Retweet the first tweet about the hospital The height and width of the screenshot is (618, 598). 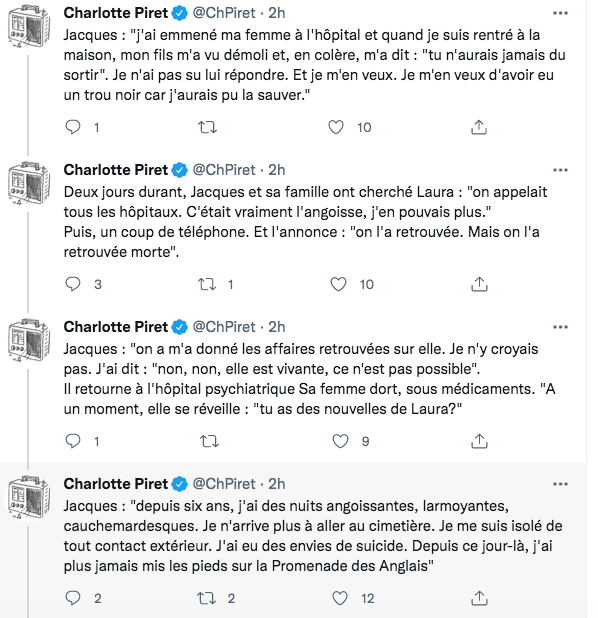pos(207,127)
